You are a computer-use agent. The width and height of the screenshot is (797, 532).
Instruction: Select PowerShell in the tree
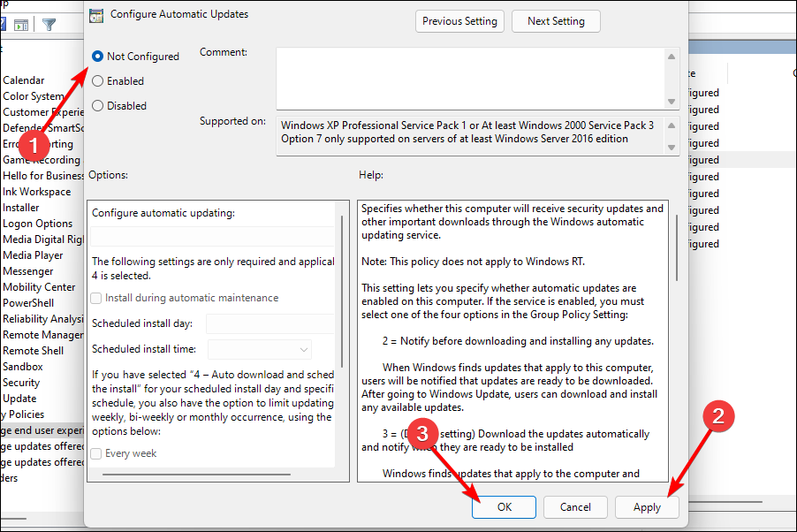tap(28, 302)
